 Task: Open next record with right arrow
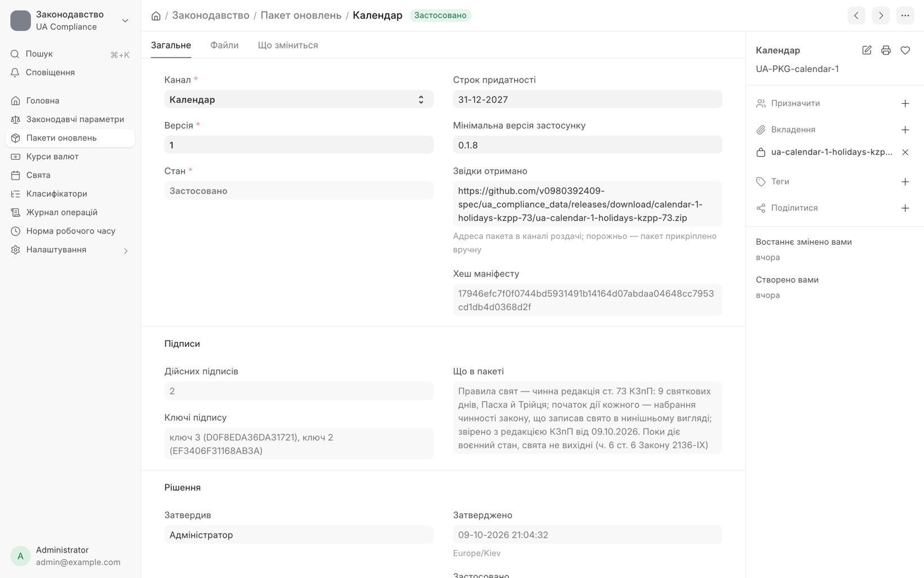(881, 15)
